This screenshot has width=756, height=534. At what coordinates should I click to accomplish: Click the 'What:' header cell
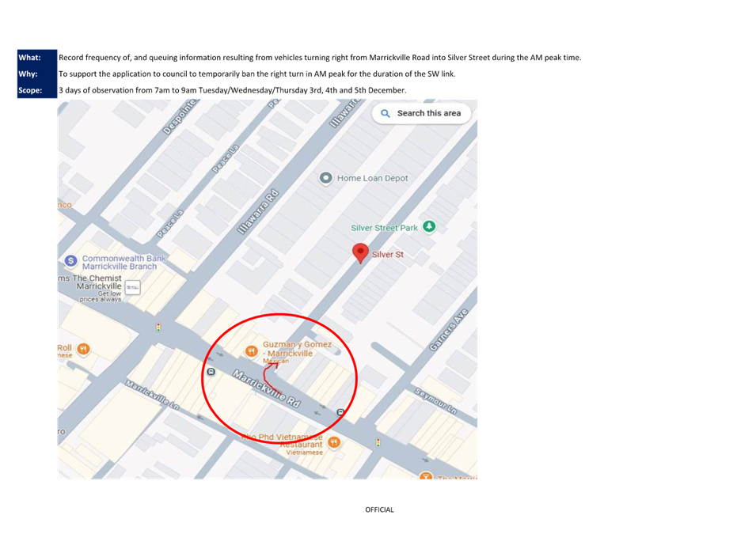coord(37,58)
